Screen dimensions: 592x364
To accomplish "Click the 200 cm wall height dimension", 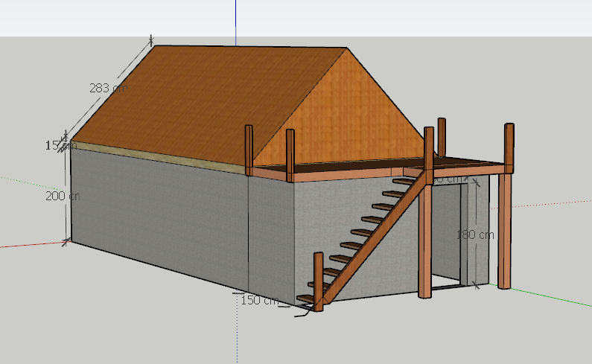I will pyautogui.click(x=62, y=197).
